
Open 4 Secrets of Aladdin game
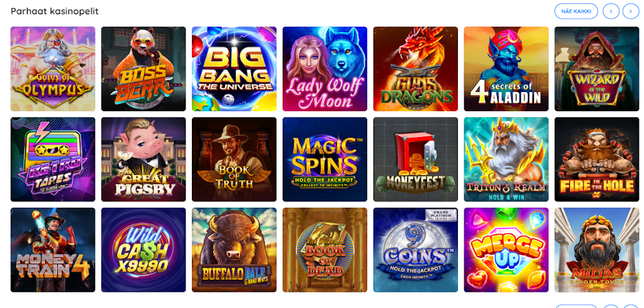tap(506, 69)
